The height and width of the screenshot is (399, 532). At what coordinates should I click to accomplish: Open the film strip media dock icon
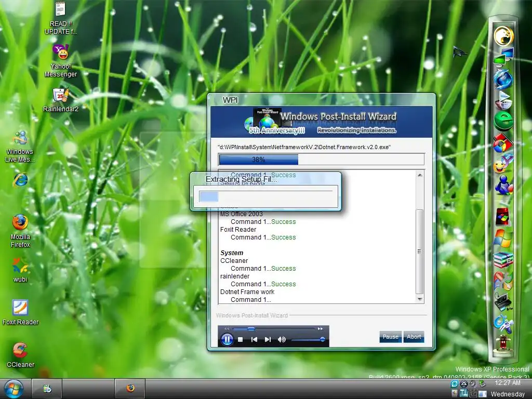coord(503,142)
